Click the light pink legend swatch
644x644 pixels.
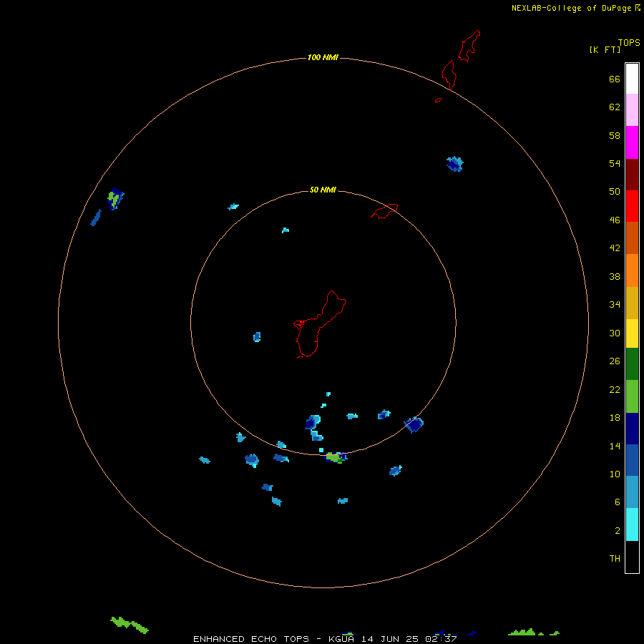[x=632, y=109]
